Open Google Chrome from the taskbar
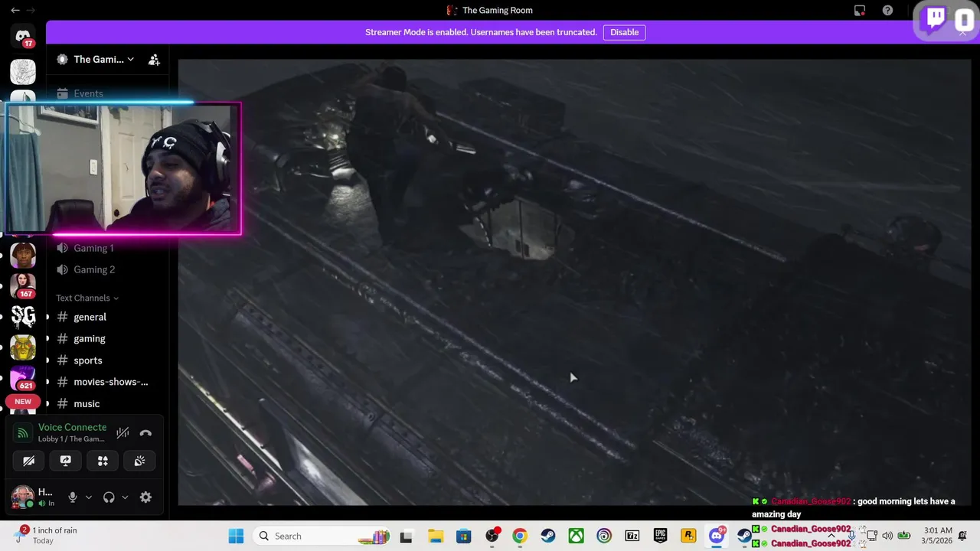 point(520,536)
